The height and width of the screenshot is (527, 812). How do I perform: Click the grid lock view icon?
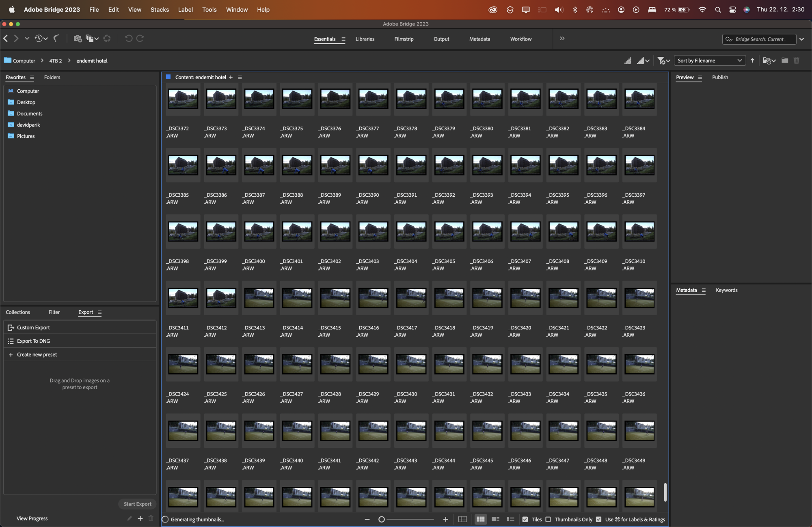point(462,519)
